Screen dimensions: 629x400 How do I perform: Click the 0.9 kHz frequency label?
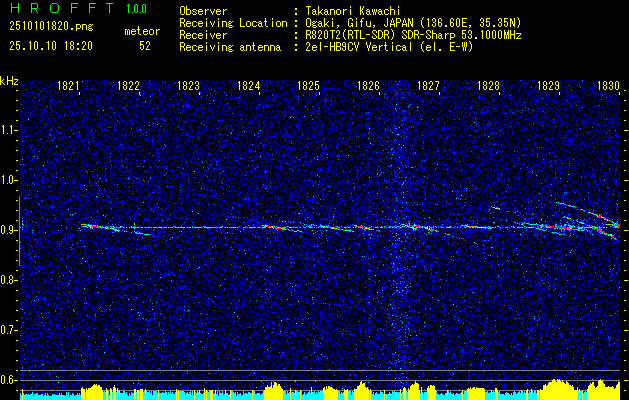pos(8,230)
